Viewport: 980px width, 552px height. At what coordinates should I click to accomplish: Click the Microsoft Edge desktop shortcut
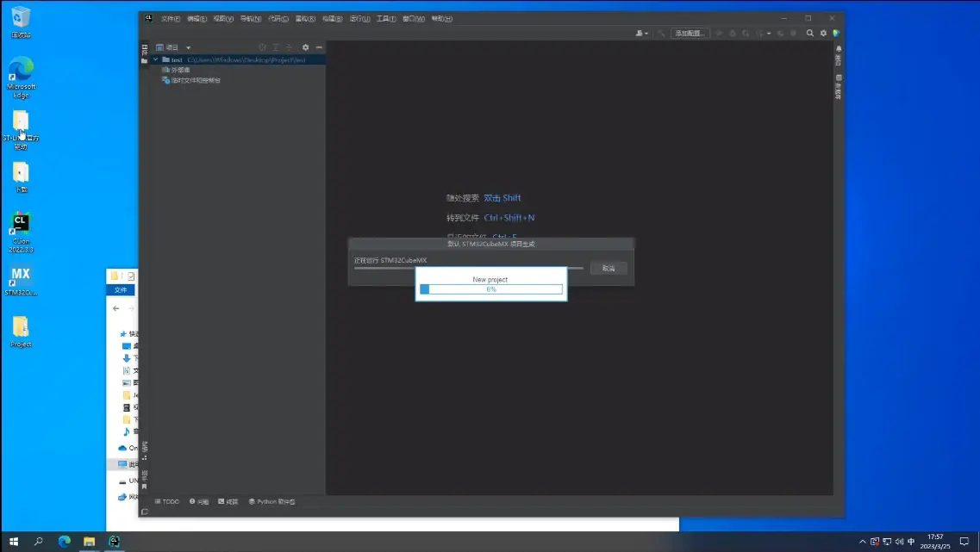(21, 78)
